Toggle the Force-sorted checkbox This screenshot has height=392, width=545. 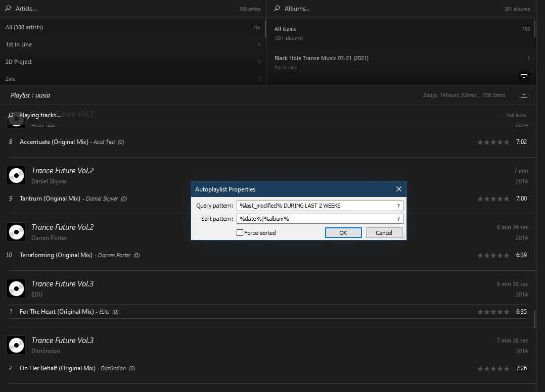coord(240,233)
